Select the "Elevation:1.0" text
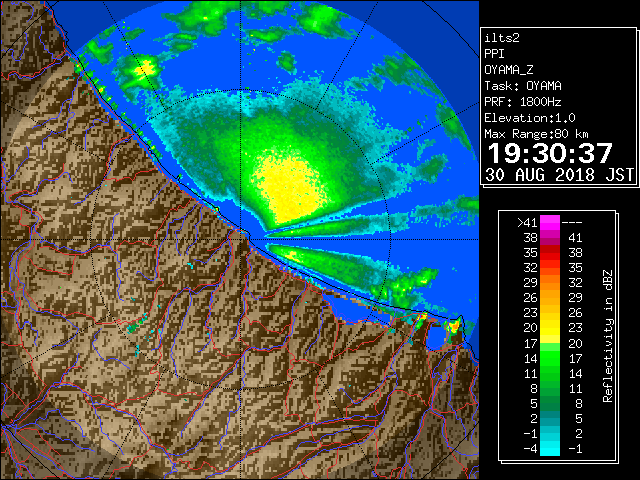 tap(530, 118)
